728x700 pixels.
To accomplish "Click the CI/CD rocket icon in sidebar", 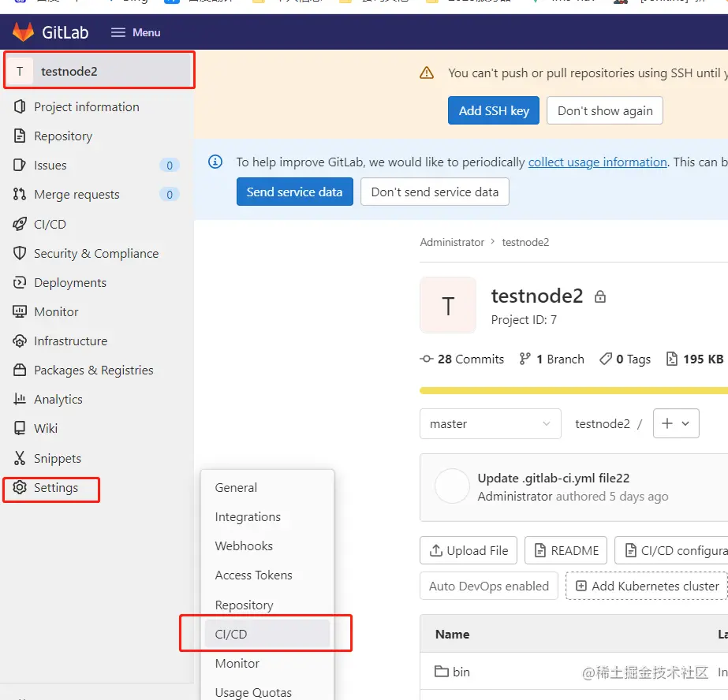I will (20, 224).
